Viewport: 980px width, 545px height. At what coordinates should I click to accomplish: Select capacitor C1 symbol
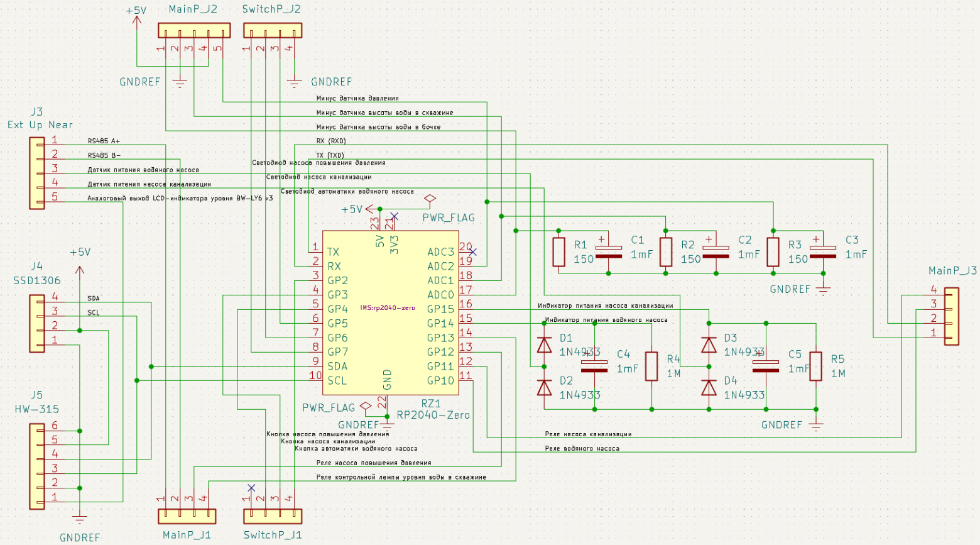click(608, 251)
